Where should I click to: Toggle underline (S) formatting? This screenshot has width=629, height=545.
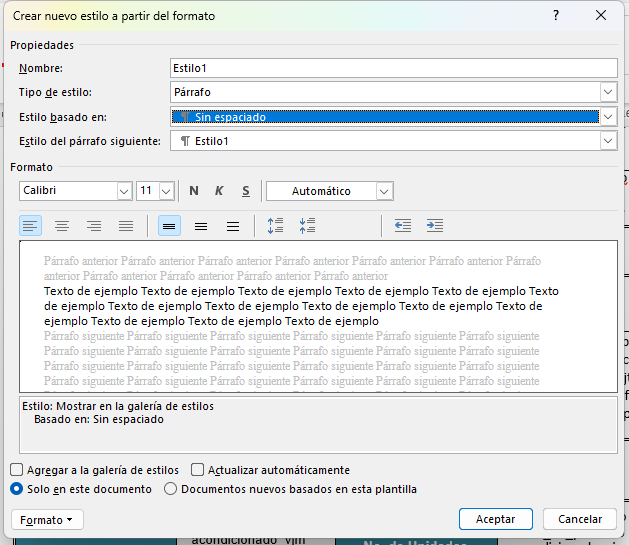pos(245,191)
